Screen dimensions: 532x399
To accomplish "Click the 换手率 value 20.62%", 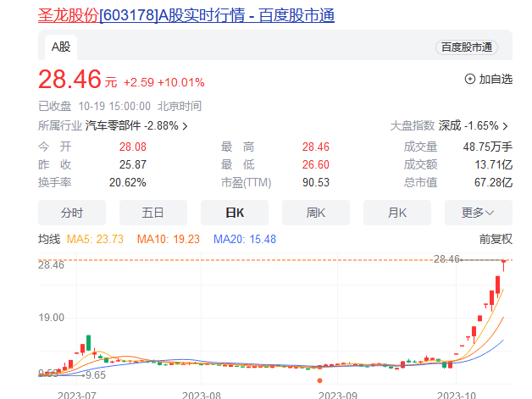I will 128,182.
